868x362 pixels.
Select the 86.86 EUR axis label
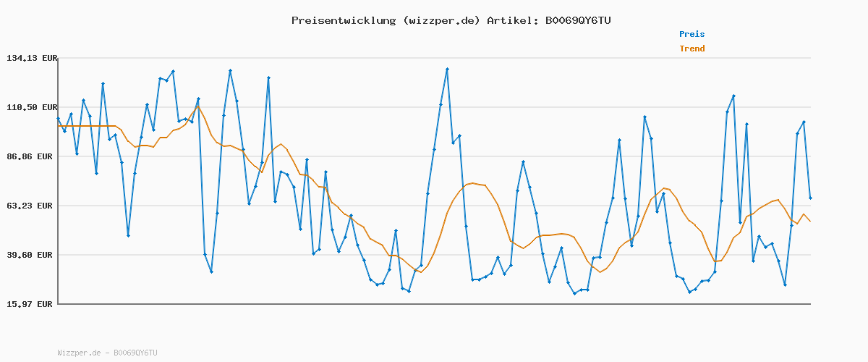(32, 156)
